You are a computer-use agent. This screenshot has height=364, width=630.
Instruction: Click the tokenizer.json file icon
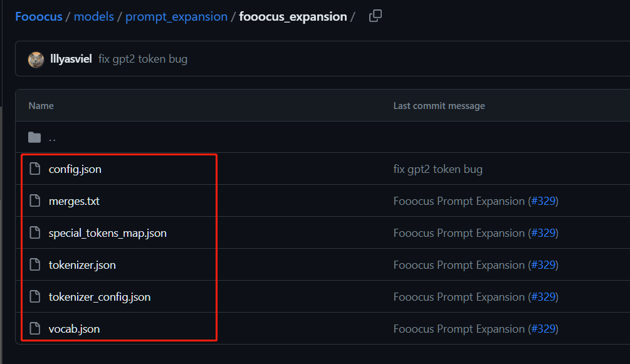[x=34, y=264]
